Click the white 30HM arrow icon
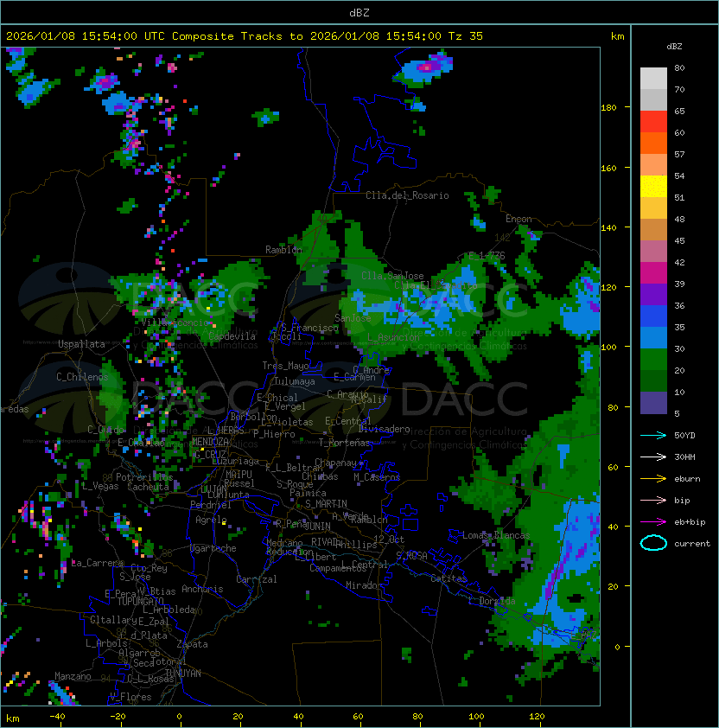The image size is (719, 728). pos(653,457)
